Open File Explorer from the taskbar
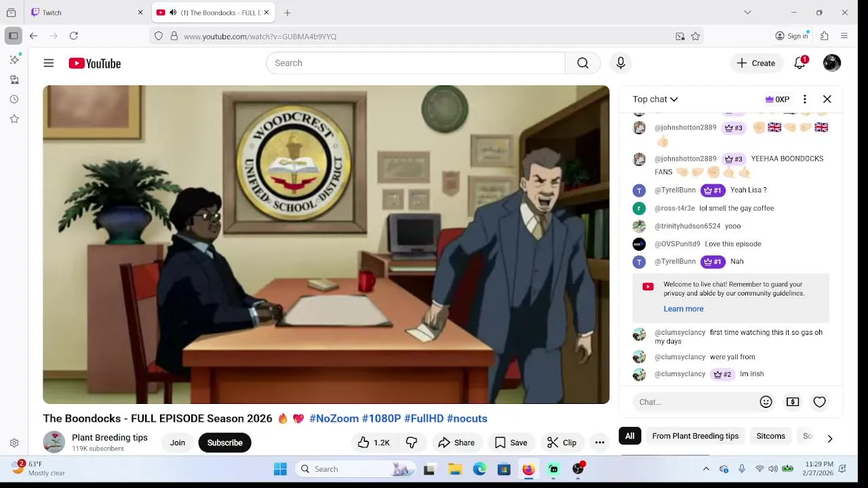The height and width of the screenshot is (488, 868). [x=455, y=469]
